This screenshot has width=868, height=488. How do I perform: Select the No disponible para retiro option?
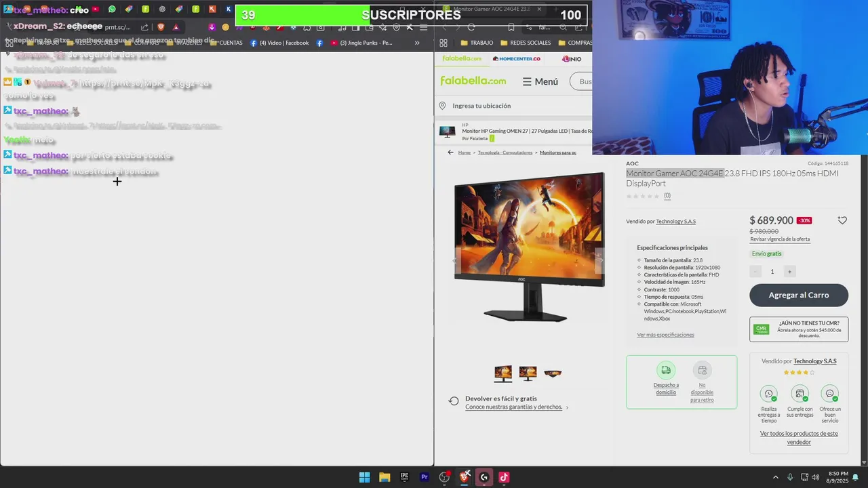[702, 382]
